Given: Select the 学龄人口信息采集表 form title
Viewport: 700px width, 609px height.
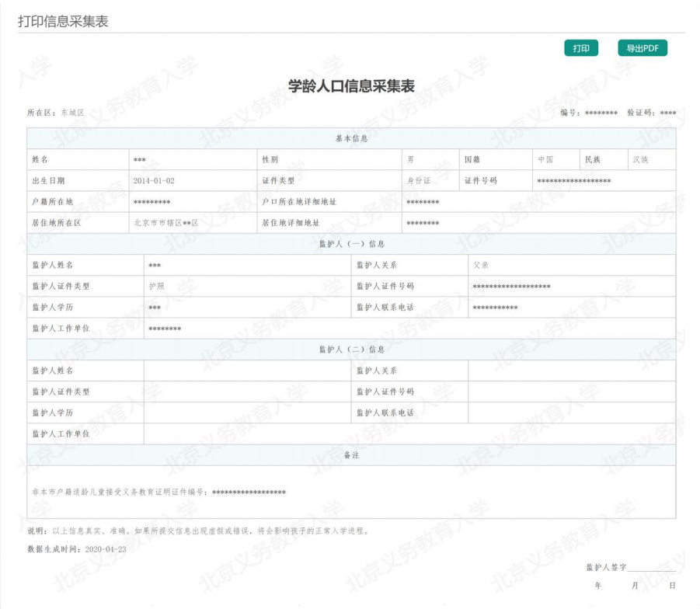Looking at the screenshot, I should point(351,86).
